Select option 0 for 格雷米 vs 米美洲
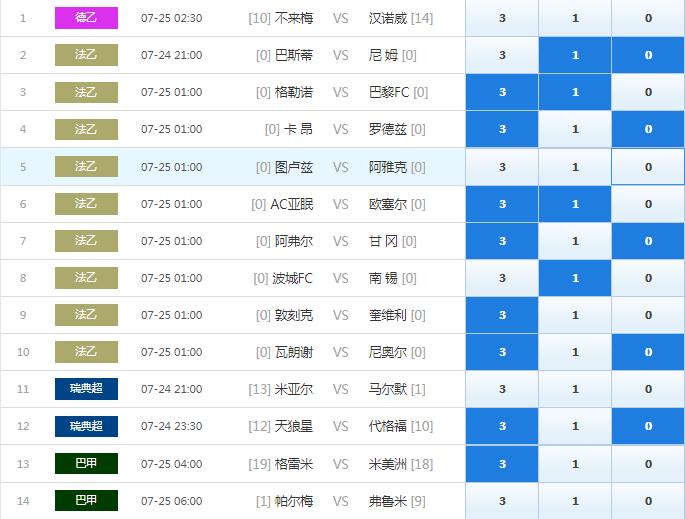685x519 pixels. [x=648, y=464]
